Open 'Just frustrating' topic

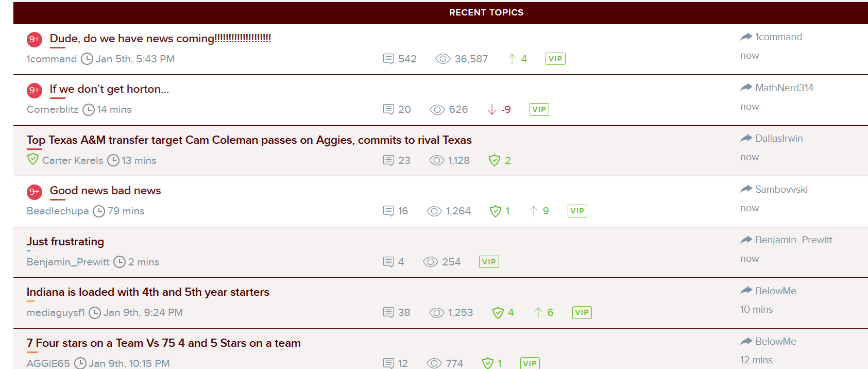coord(65,242)
